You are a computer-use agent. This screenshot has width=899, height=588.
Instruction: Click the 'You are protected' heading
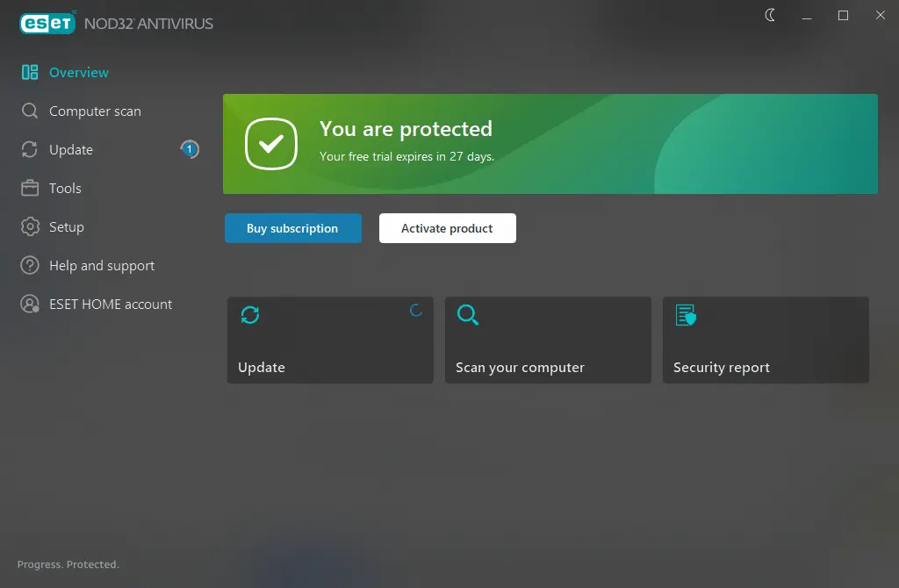point(406,129)
